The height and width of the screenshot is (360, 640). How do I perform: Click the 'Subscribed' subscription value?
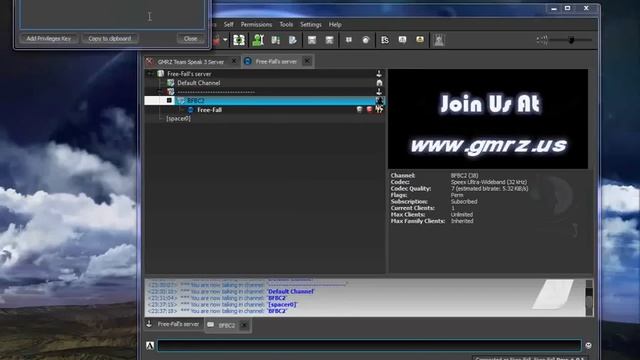click(464, 202)
